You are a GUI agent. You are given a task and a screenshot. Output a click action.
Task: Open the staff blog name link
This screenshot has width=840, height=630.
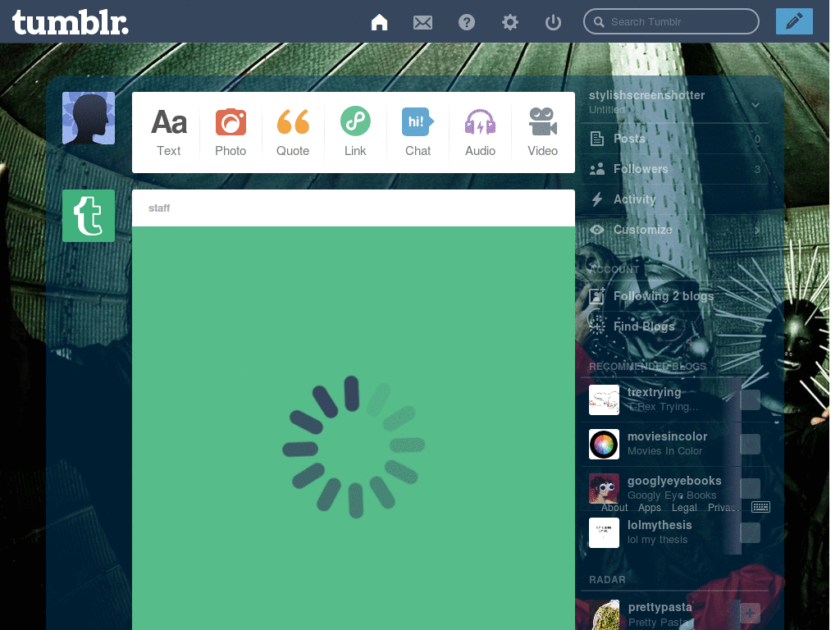[159, 208]
